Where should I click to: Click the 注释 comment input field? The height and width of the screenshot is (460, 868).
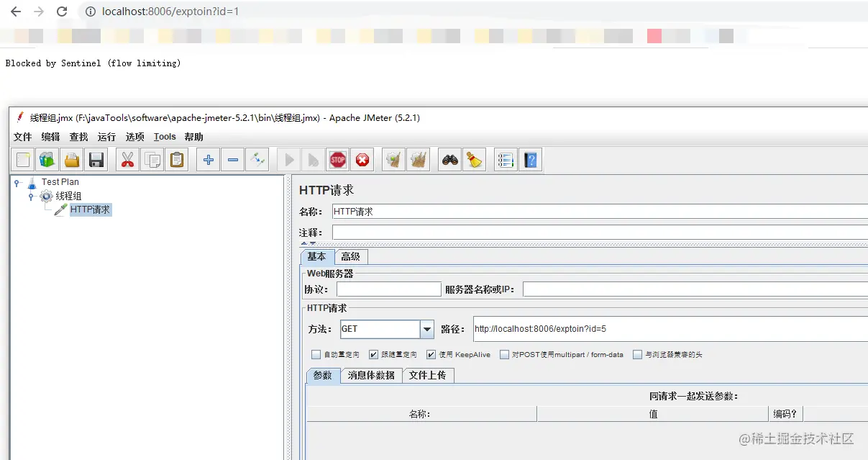pos(600,233)
